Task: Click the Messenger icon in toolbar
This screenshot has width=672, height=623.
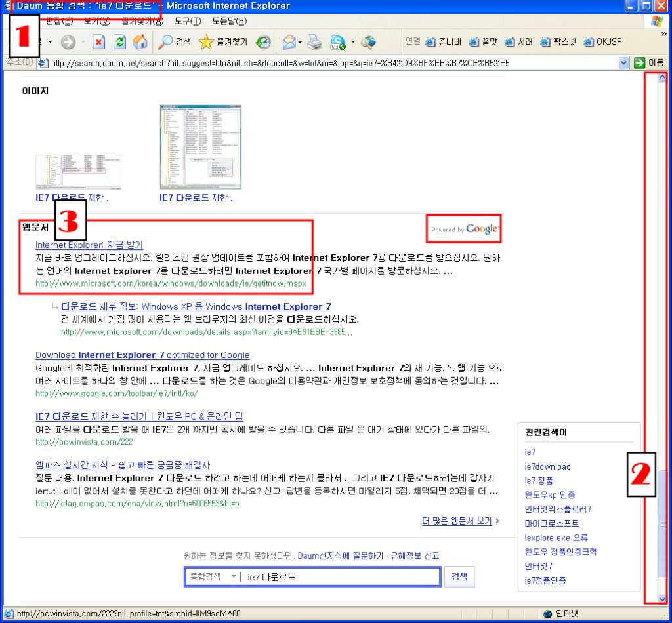Action: (x=368, y=41)
